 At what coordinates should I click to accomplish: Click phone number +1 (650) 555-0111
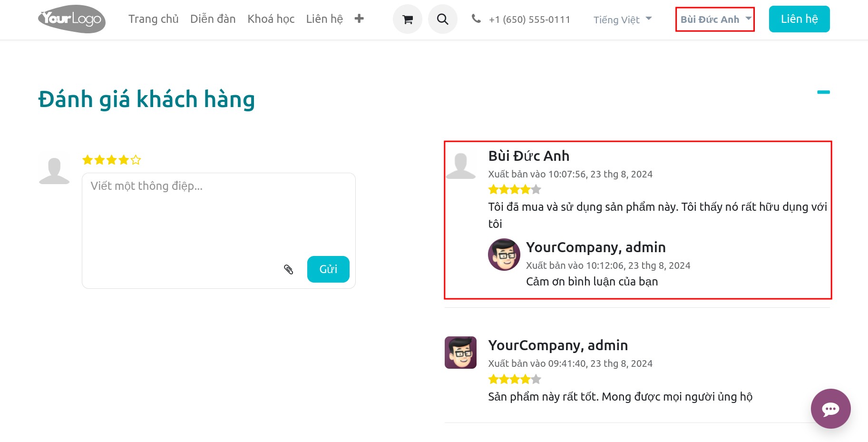click(x=529, y=20)
